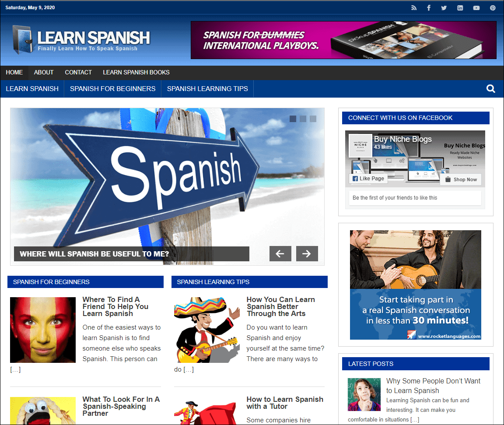The width and height of the screenshot is (504, 425).
Task: Open the RSS feed icon
Action: 414,8
